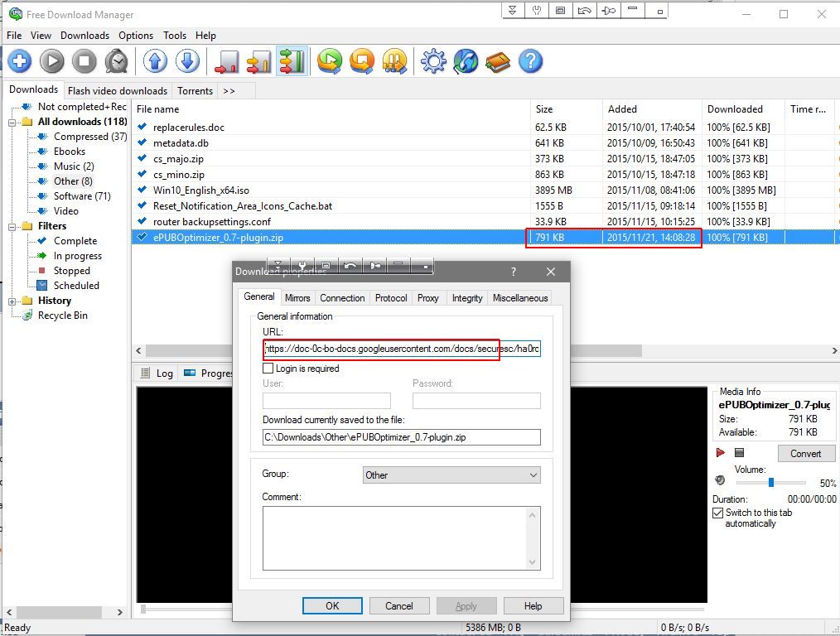Open the File menu
The image size is (840, 636).
tap(14, 36)
